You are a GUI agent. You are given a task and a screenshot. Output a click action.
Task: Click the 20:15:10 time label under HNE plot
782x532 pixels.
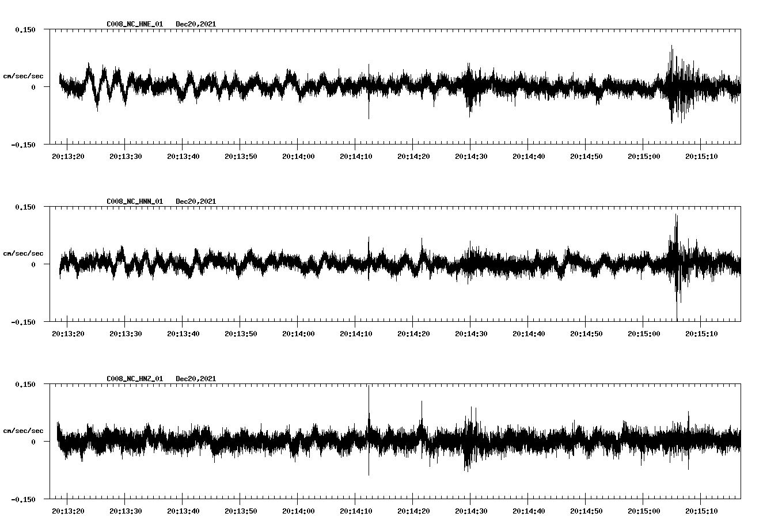(701, 157)
